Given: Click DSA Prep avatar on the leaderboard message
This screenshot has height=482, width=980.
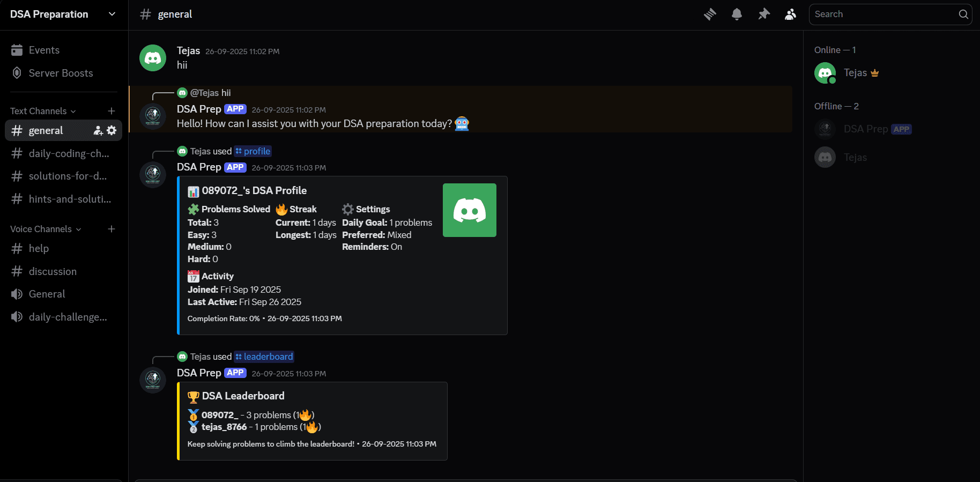Looking at the screenshot, I should click(x=153, y=380).
